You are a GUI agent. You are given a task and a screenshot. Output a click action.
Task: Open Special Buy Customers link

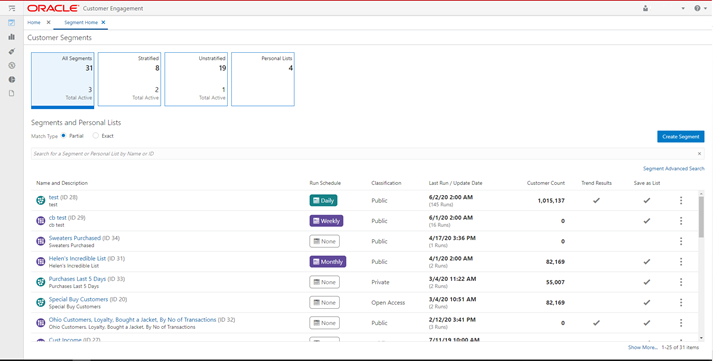click(78, 299)
